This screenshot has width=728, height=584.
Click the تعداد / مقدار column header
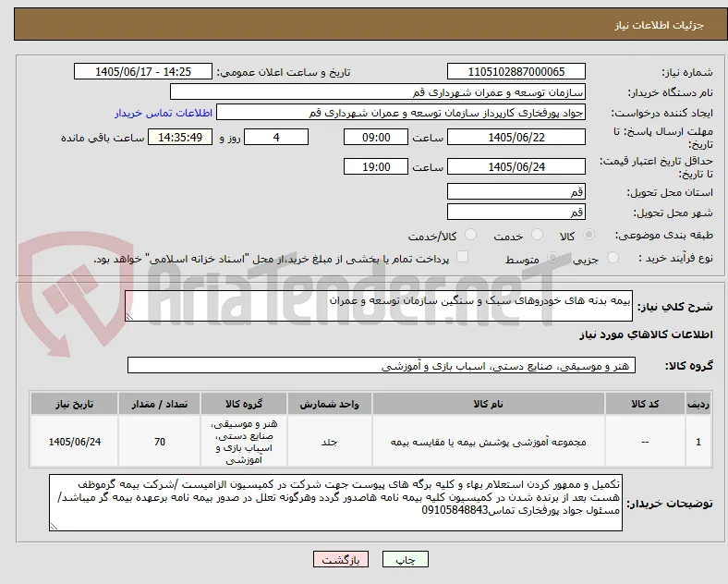[x=160, y=404]
